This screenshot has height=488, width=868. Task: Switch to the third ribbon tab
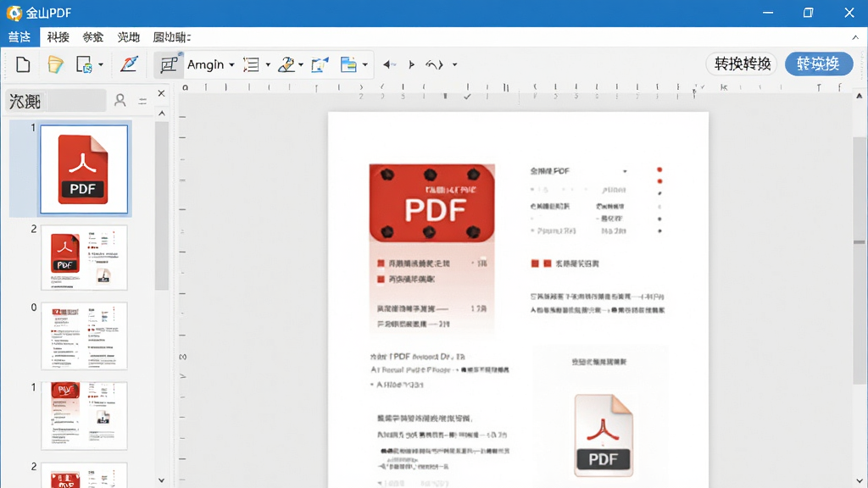pos(93,37)
